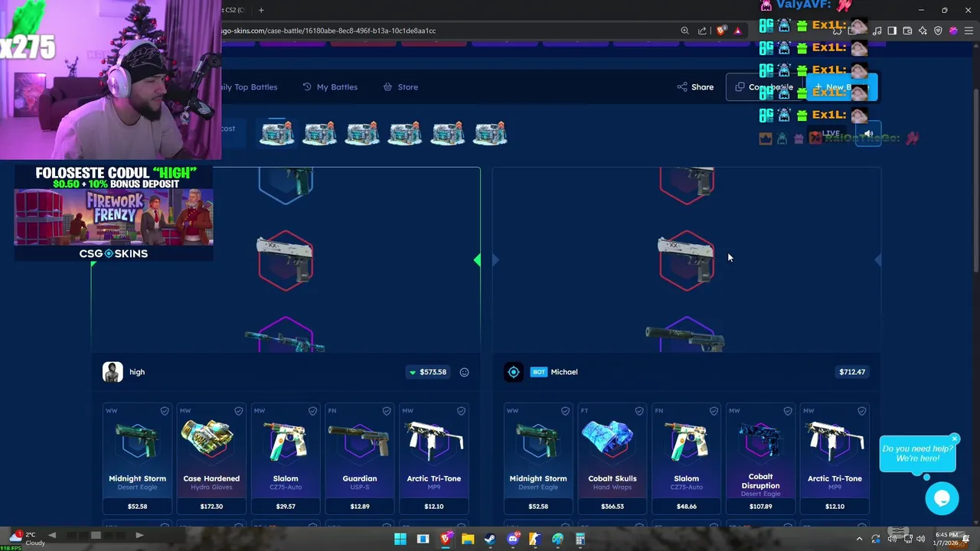Click the browser zoom magnifier icon
The image size is (980, 551).
point(684,31)
